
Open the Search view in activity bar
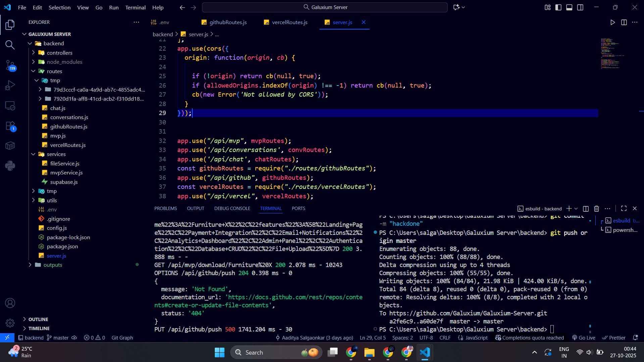click(10, 45)
